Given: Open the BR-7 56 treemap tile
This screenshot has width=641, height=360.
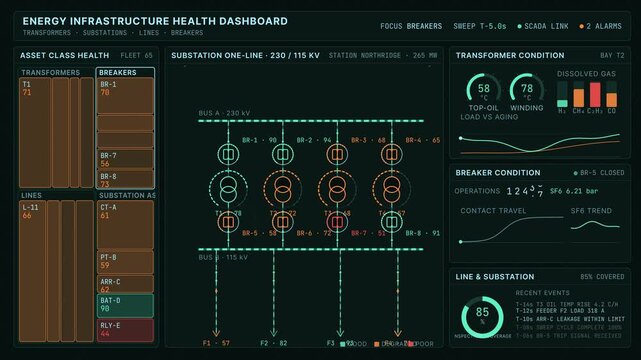Looking at the screenshot, I should pos(125,159).
